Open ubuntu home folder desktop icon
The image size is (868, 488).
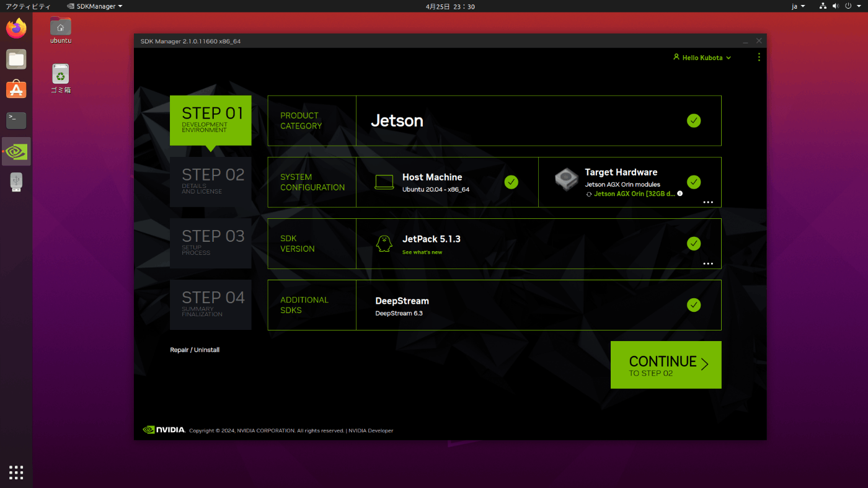pyautogui.click(x=61, y=30)
